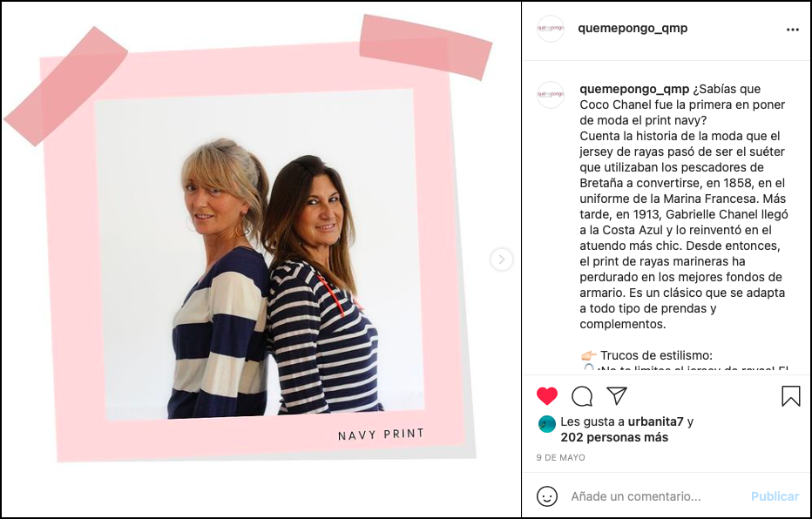Image resolution: width=812 pixels, height=519 pixels.
Task: Open quemepongo_qmp username in the header
Action: click(x=633, y=28)
